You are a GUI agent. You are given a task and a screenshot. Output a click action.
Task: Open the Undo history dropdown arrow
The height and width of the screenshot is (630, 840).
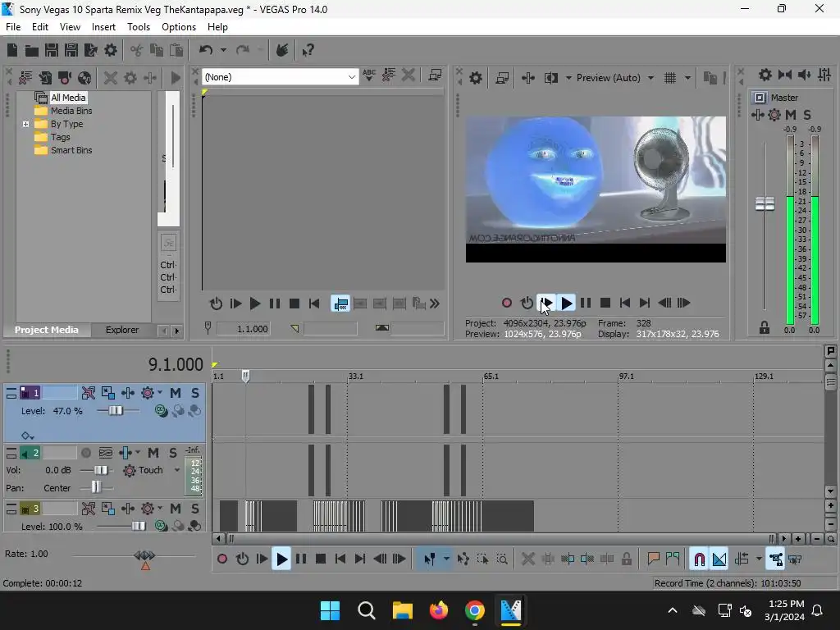[223, 50]
